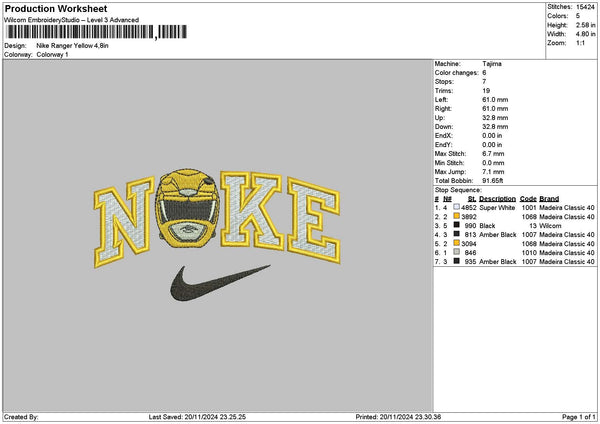Click the black Nike swoosh in the design
This screenshot has height=424, width=600.
[x=219, y=282]
